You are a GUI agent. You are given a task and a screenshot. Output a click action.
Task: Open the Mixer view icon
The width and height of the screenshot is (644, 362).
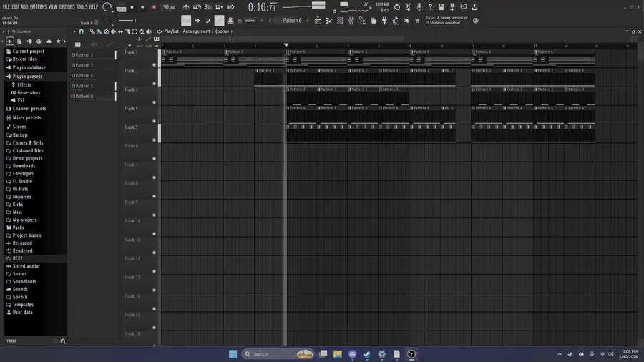[351, 21]
